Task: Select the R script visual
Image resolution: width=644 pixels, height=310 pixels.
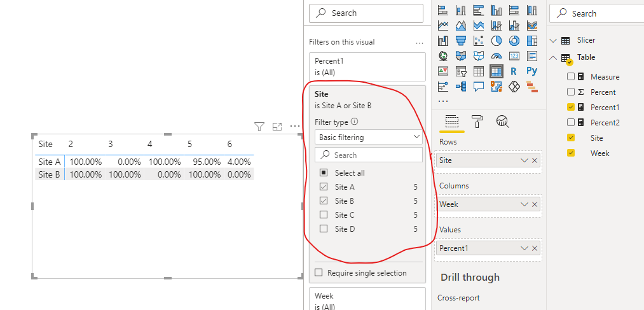Action: coord(514,71)
